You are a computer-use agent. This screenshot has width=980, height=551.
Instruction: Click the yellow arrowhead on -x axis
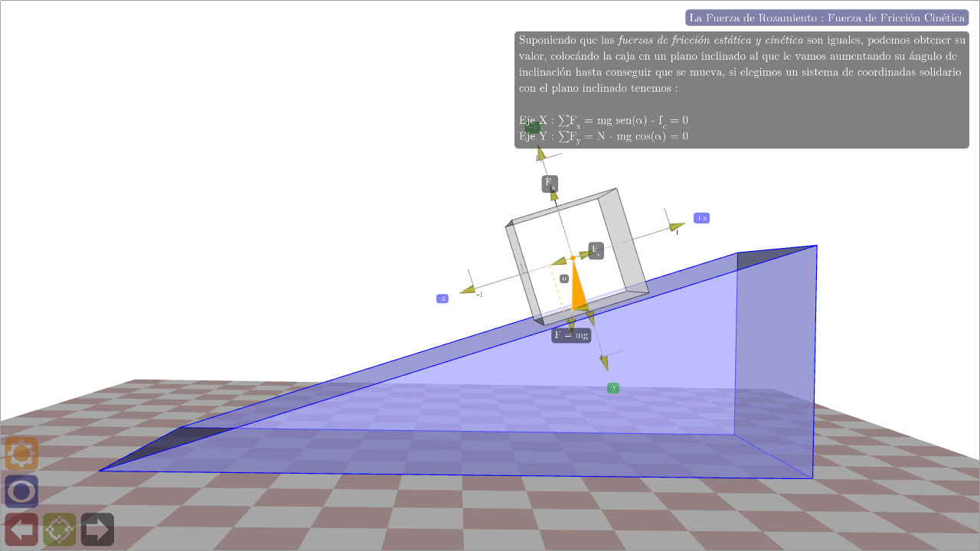coord(467,289)
